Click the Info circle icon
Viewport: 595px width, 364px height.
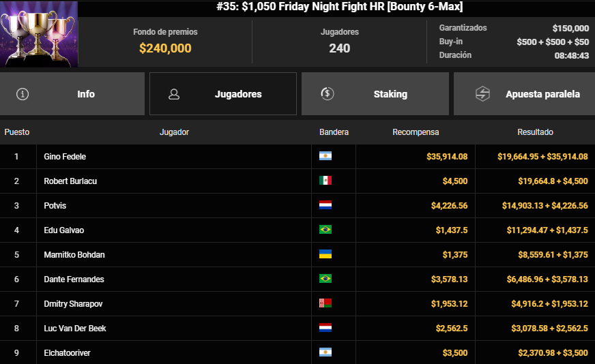[x=23, y=94]
